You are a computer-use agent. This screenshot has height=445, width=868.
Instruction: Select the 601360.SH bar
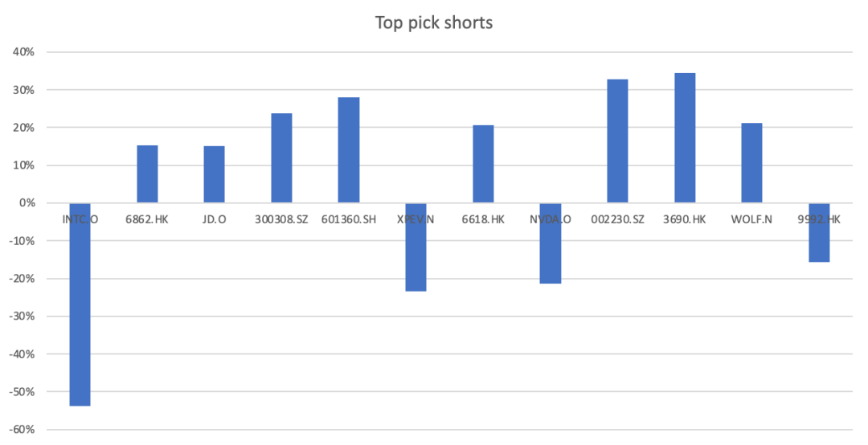coord(349,150)
